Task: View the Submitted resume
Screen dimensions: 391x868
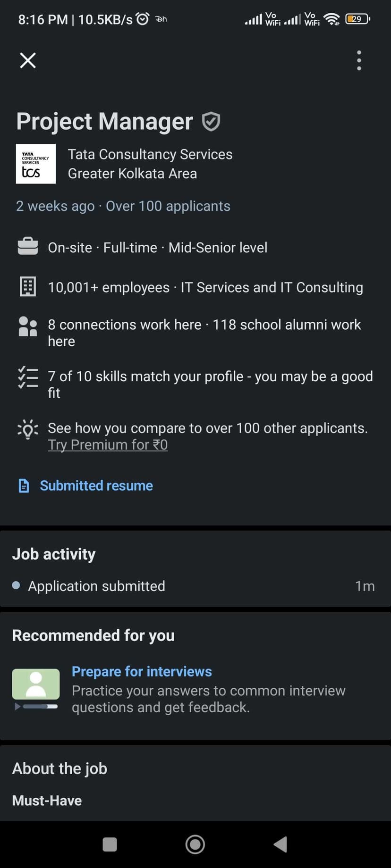Action: (x=96, y=485)
